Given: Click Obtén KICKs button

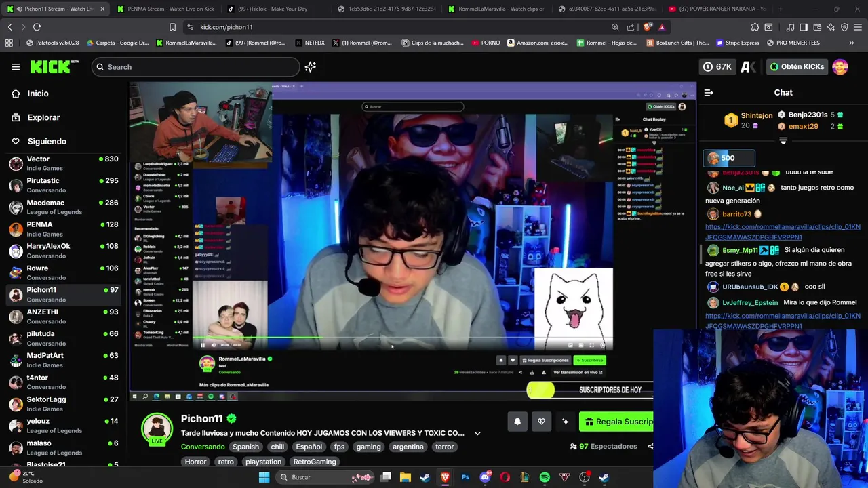Looking at the screenshot, I should click(797, 66).
